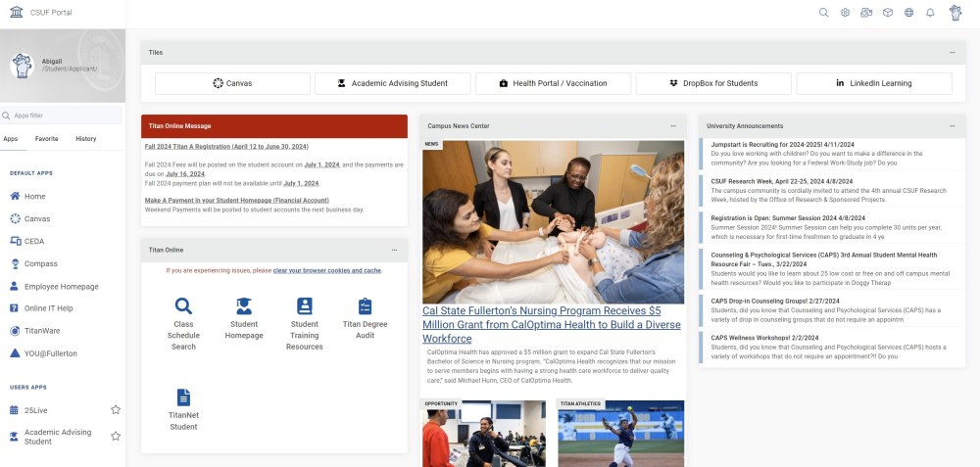This screenshot has height=467, width=980.
Task: Click Home house icon in sidebar
Action: coord(15,196)
